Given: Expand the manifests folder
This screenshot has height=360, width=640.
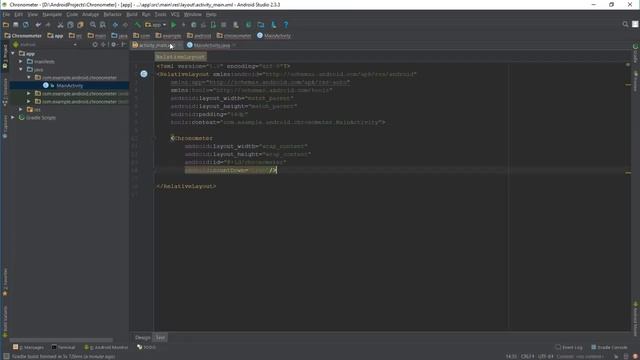Looking at the screenshot, I should click(x=21, y=62).
